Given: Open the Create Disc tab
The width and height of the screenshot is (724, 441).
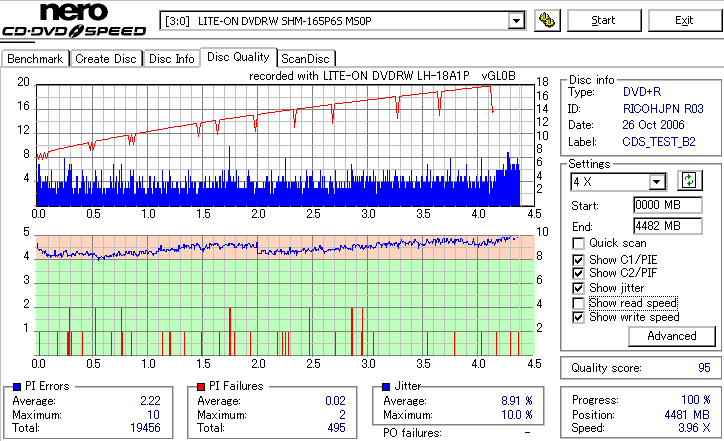Looking at the screenshot, I should pyautogui.click(x=106, y=59).
